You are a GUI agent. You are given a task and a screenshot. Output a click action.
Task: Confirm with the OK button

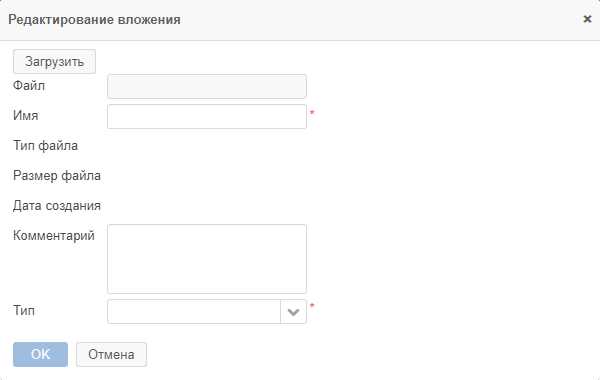click(41, 354)
